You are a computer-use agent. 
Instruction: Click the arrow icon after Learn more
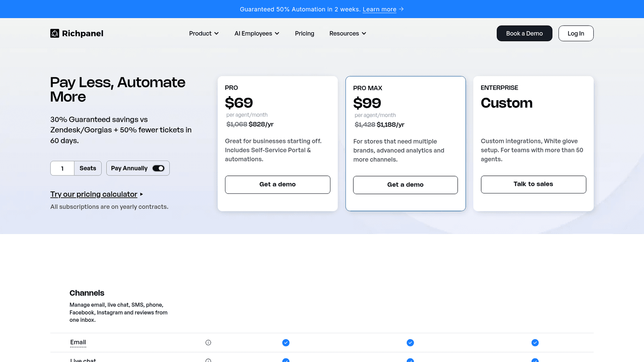tap(401, 9)
